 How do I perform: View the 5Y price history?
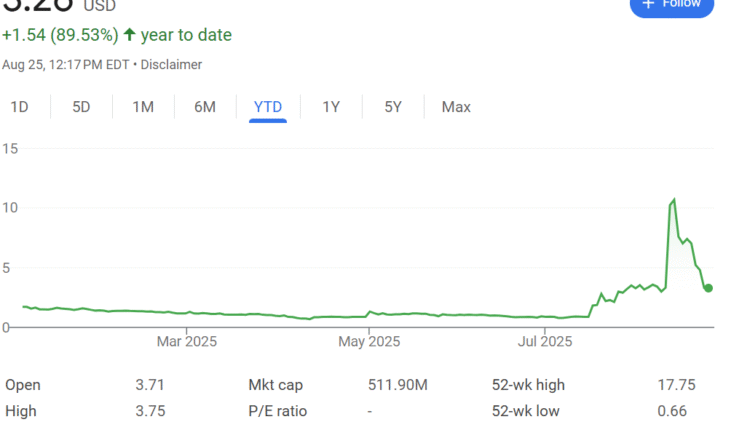pyautogui.click(x=393, y=107)
